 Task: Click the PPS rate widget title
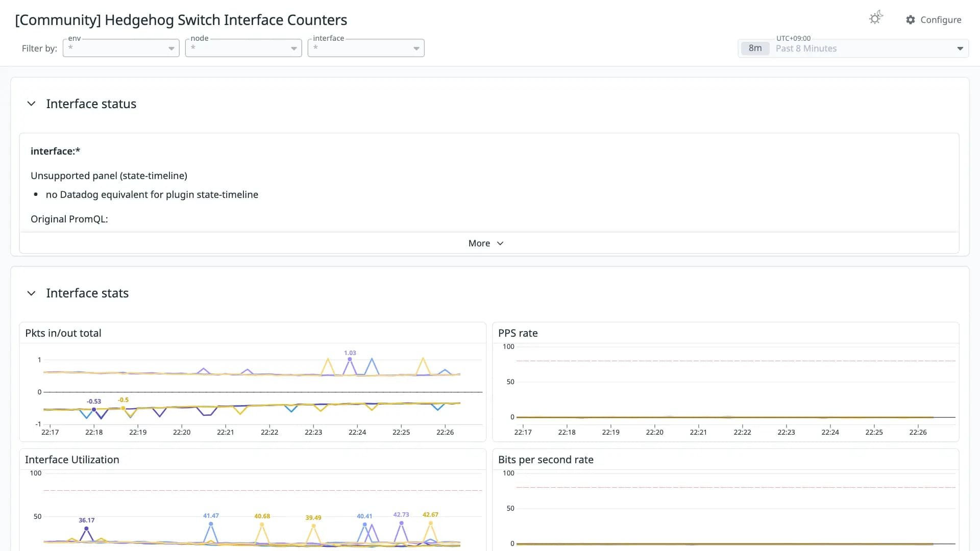tap(518, 333)
